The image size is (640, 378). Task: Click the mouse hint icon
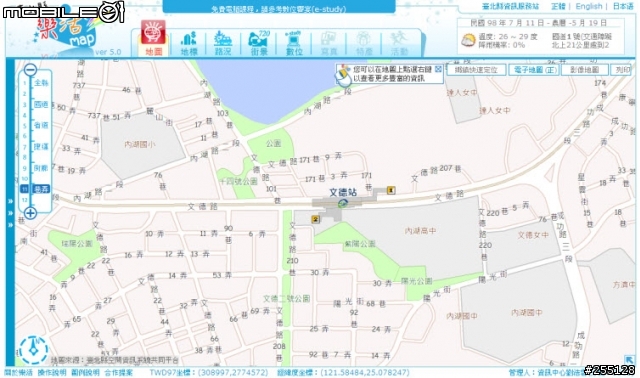point(343,75)
